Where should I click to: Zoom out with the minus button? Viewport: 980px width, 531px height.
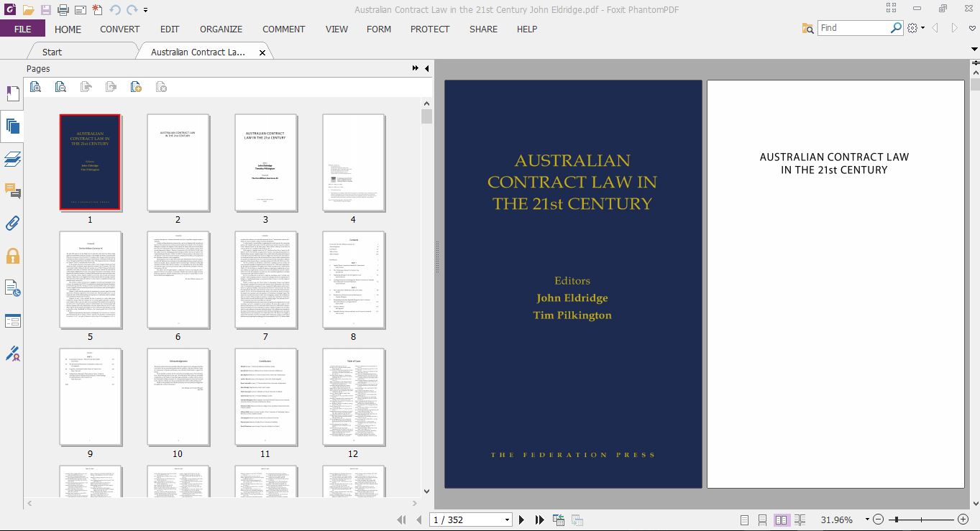(x=879, y=520)
